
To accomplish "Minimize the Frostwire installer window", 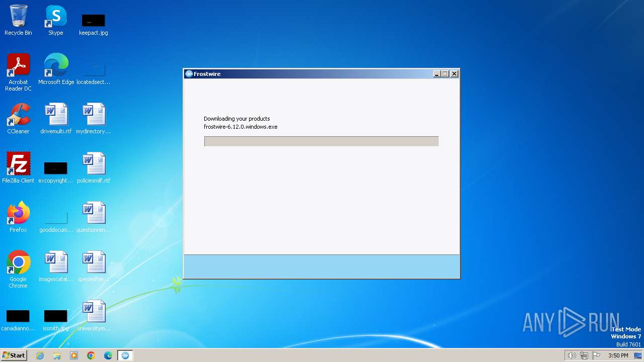I will pyautogui.click(x=437, y=74).
